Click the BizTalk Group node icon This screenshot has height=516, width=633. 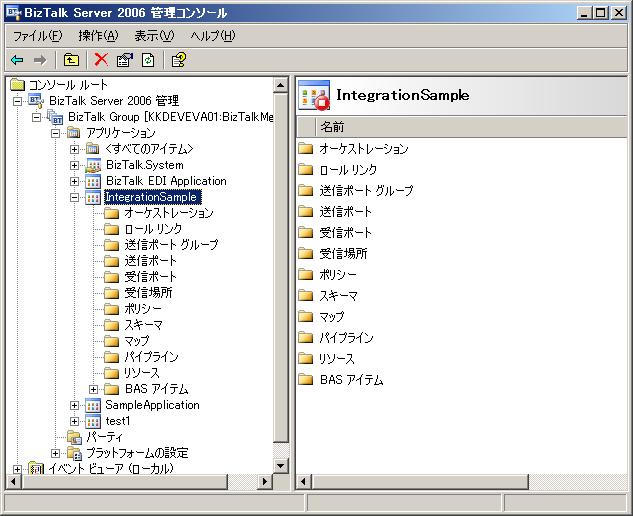point(55,117)
